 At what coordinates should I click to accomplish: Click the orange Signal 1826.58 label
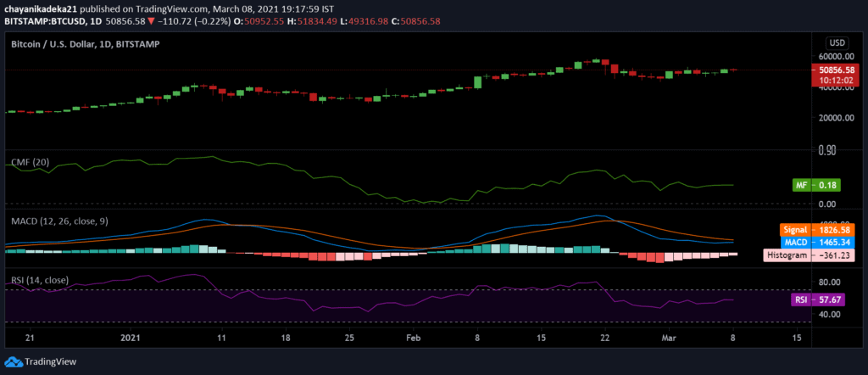coord(816,229)
